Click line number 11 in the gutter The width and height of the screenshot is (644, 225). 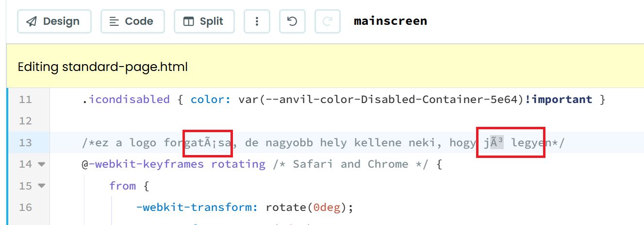(25, 100)
